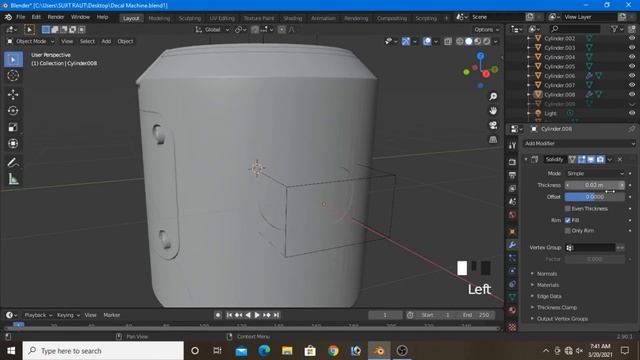Click the zoom view magnifier icon

click(x=493, y=96)
